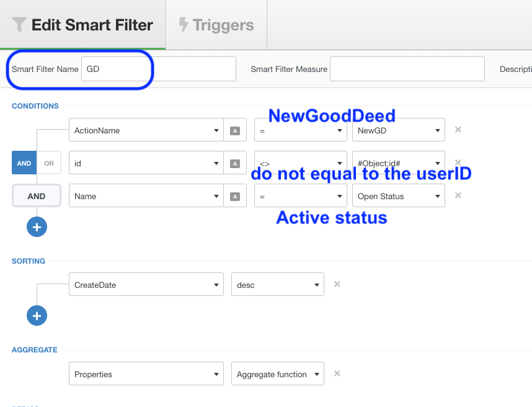Open the <> operator dropdown
Viewport: 532px width, 407px height.
301,163
